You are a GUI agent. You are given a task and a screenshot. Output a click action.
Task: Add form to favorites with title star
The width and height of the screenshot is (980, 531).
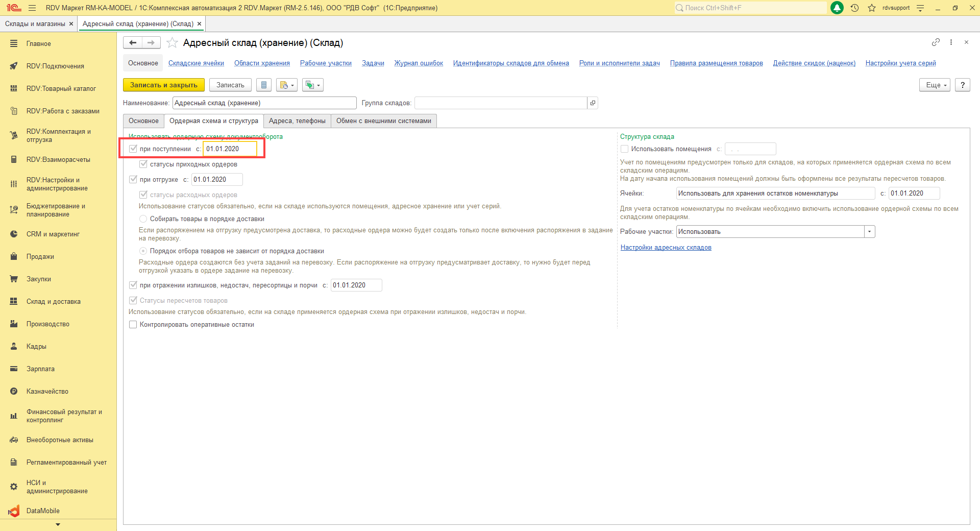click(173, 43)
